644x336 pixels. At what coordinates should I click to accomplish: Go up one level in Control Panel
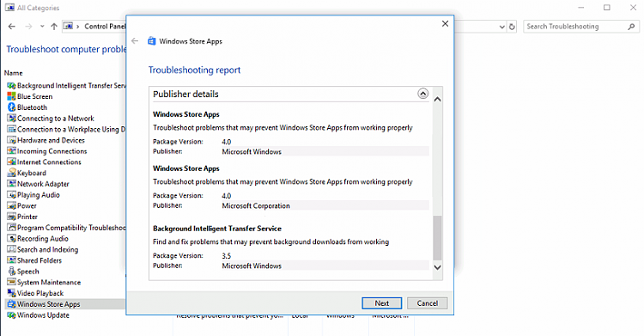tap(54, 27)
